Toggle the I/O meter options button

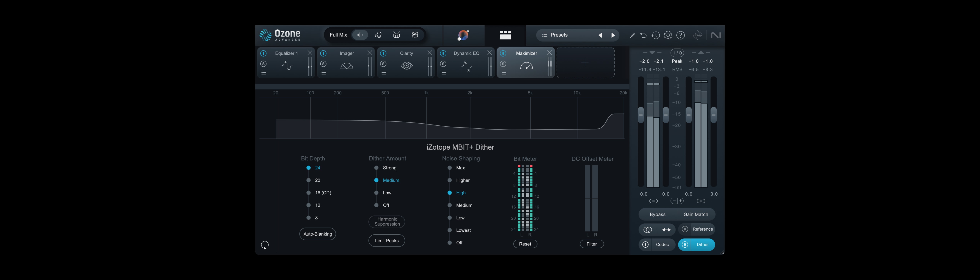(x=677, y=53)
